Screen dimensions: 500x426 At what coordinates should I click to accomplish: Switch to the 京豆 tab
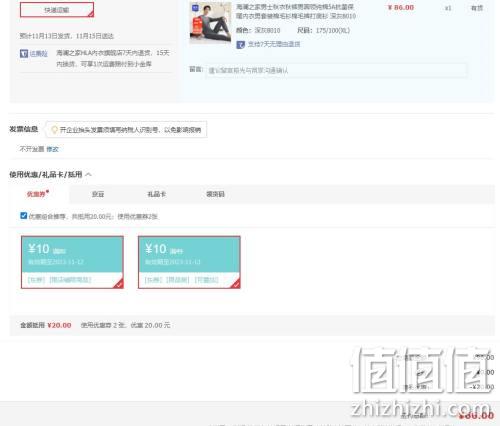tap(98, 194)
